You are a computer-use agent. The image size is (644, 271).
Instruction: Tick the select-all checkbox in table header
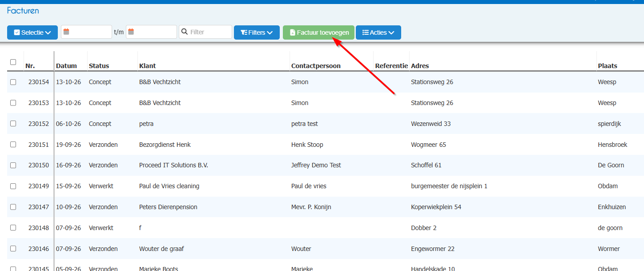click(13, 62)
